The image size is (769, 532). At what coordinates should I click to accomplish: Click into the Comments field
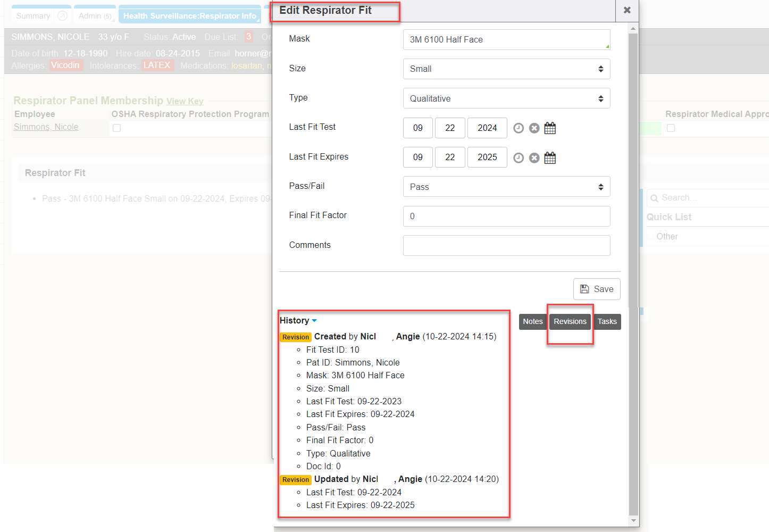click(506, 245)
